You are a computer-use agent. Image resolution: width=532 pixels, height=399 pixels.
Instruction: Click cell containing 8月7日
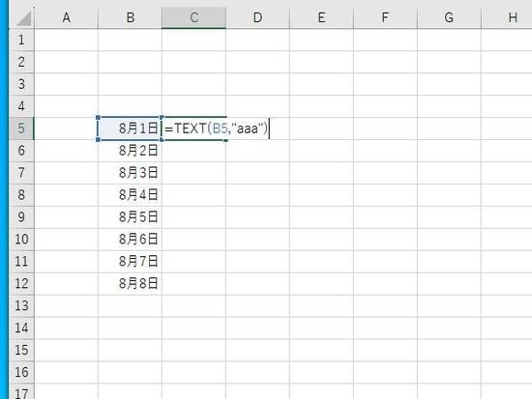coord(131,262)
